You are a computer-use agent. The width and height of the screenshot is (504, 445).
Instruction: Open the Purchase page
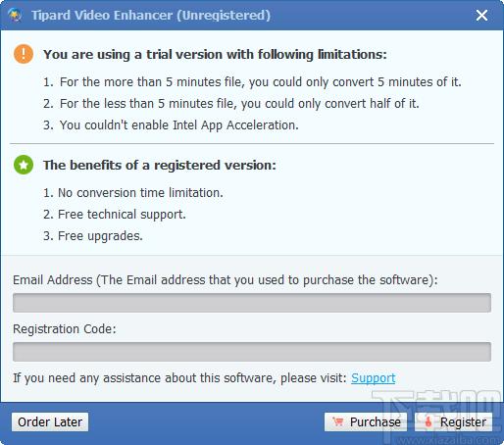pos(366,421)
